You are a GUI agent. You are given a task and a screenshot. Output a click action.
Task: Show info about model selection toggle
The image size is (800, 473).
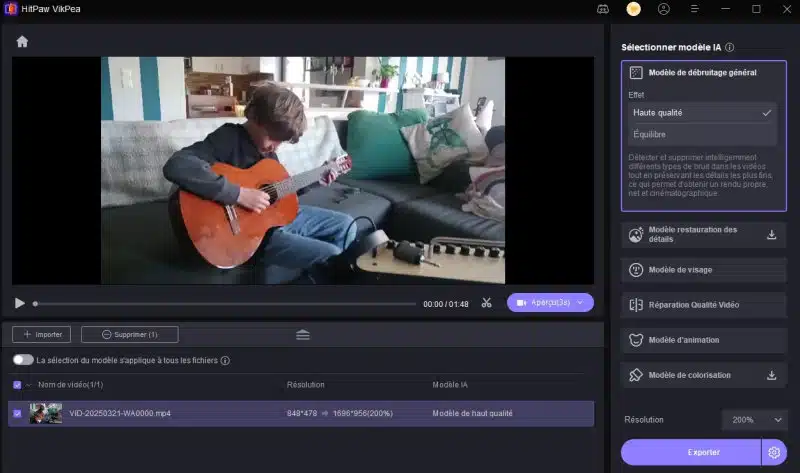(x=225, y=360)
